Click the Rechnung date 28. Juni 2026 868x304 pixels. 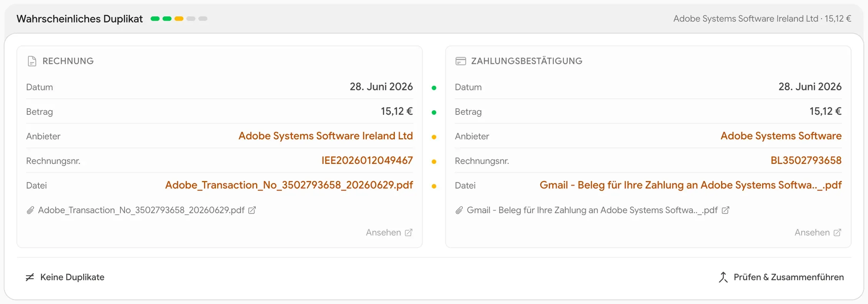point(381,87)
